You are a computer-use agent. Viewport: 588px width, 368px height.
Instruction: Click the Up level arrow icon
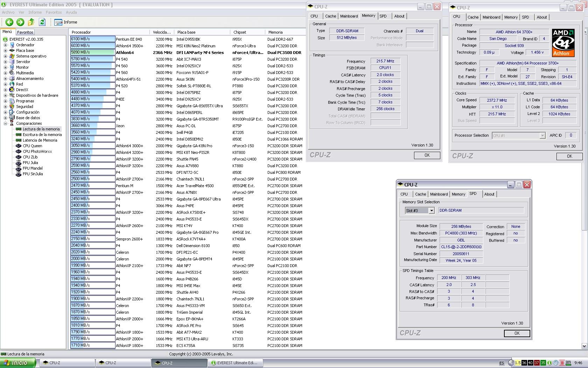coord(31,22)
